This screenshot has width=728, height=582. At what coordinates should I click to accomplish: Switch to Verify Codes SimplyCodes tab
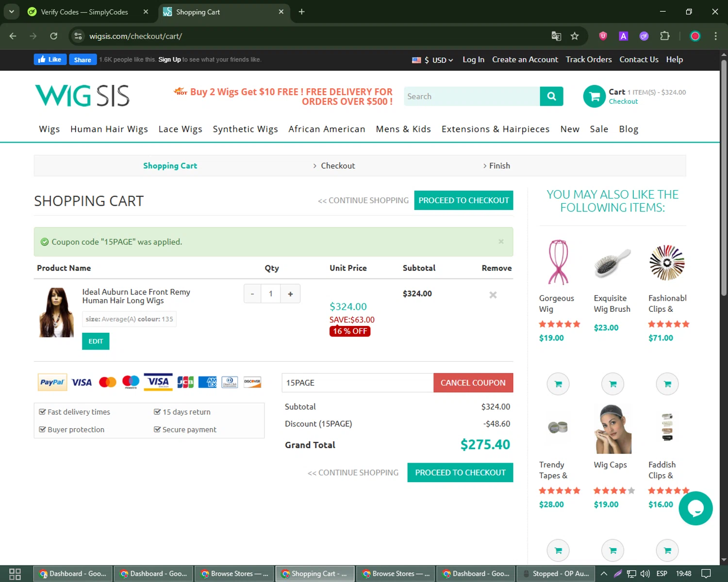click(85, 12)
